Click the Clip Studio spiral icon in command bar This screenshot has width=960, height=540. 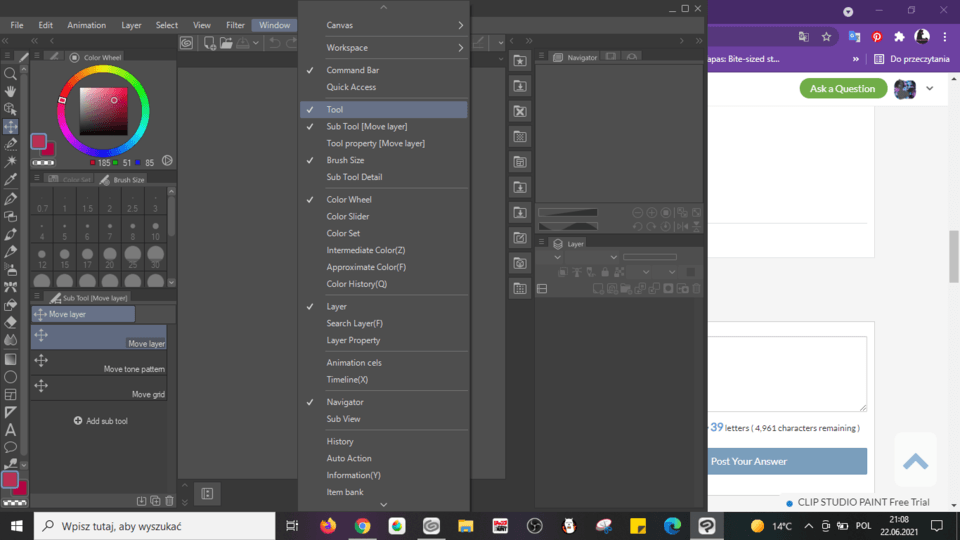(186, 42)
